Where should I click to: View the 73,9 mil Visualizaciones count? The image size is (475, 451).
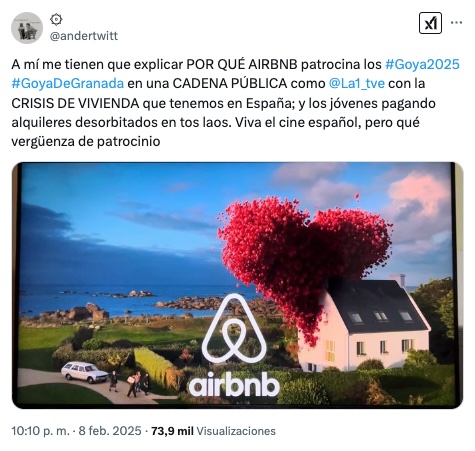coord(213,431)
